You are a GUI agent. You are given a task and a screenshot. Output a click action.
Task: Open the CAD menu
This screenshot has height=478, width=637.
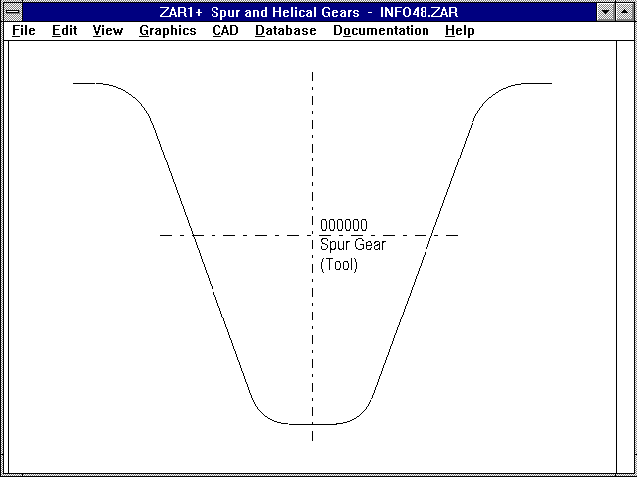point(225,30)
